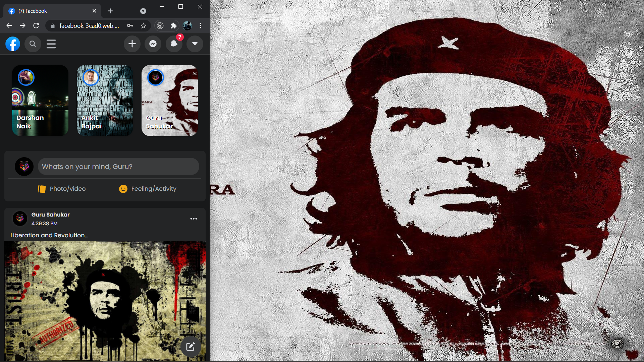This screenshot has width=644, height=362.
Task: Click the tab search dropdown arrow
Action: [143, 11]
